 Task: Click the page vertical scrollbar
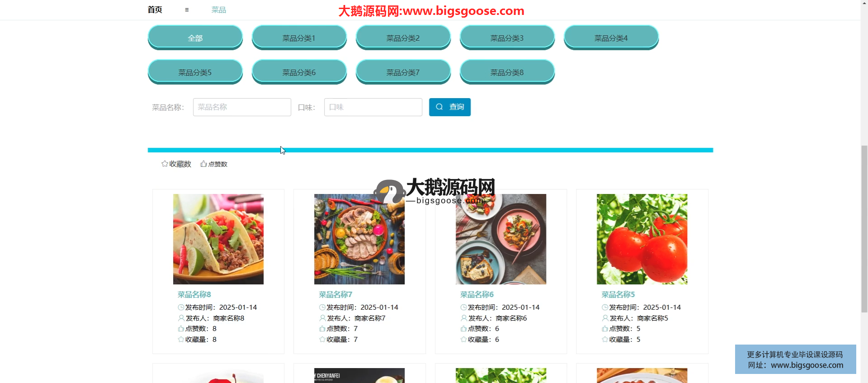[864, 226]
